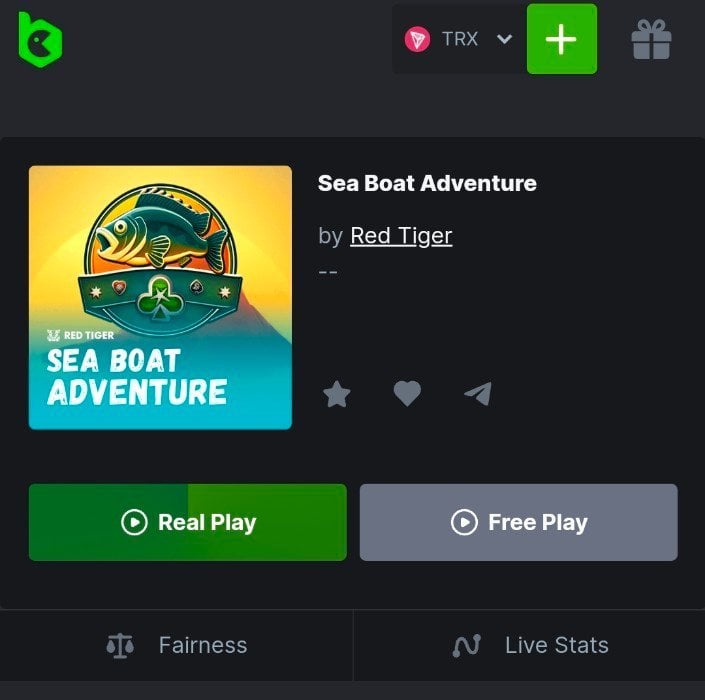This screenshot has width=705, height=700.
Task: Click the green BC.Game logo
Action: coord(40,39)
